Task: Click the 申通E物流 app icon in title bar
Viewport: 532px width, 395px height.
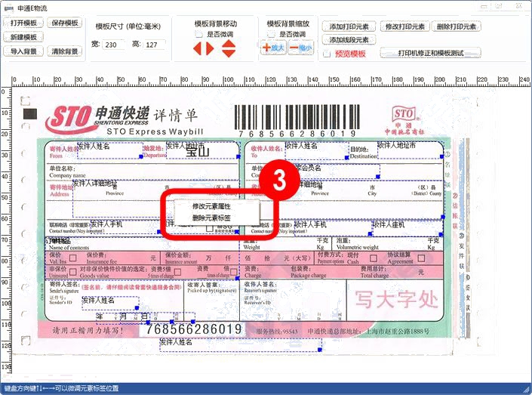Action: (x=9, y=8)
